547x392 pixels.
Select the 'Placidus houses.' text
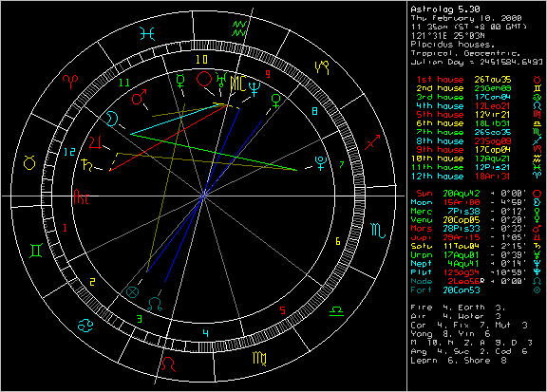[453, 45]
